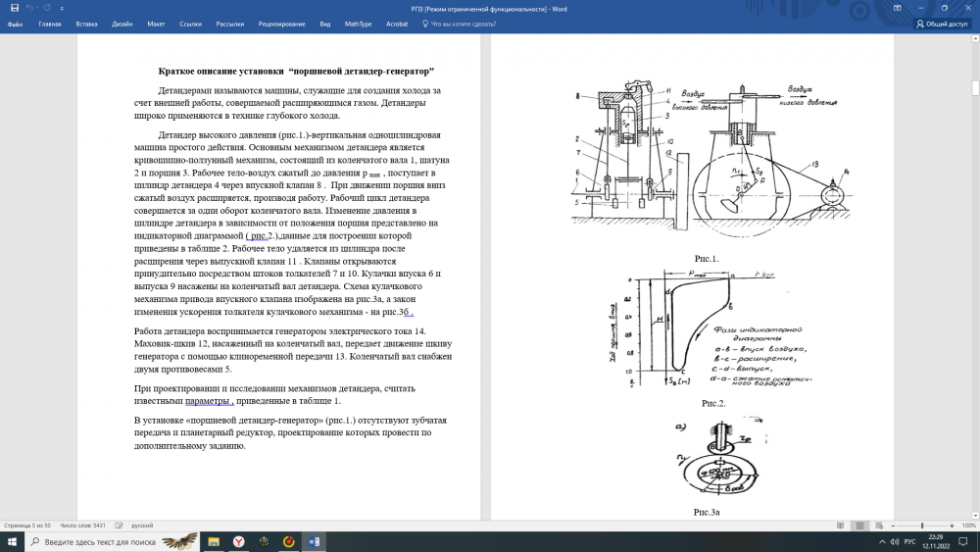Image resolution: width=980 pixels, height=552 pixels.
Task: Click the volume speaker icon in tray
Action: click(x=895, y=541)
